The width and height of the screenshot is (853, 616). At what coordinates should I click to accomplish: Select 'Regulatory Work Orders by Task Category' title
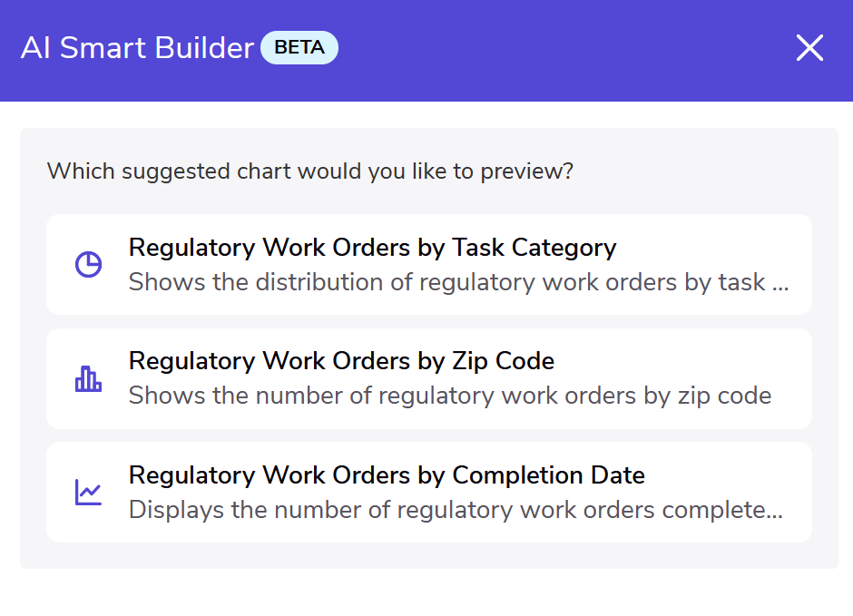372,248
